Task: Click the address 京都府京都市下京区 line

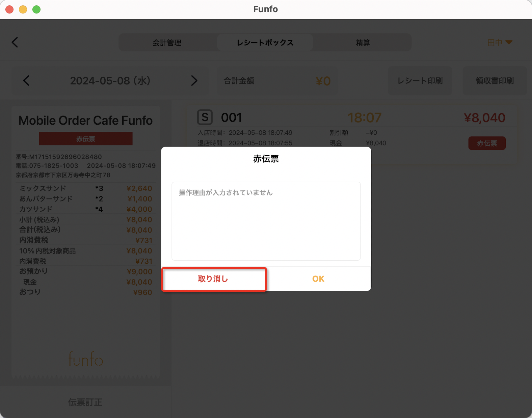Action: (x=63, y=175)
